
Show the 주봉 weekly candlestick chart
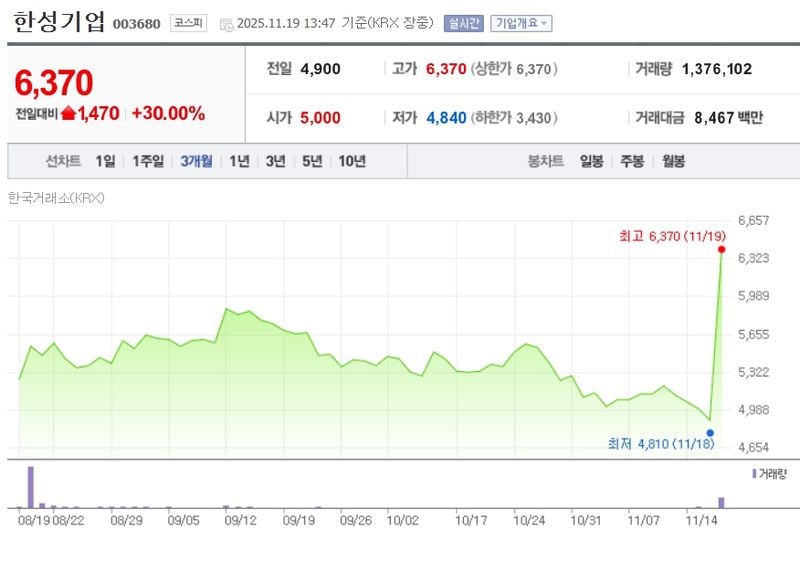point(632,161)
